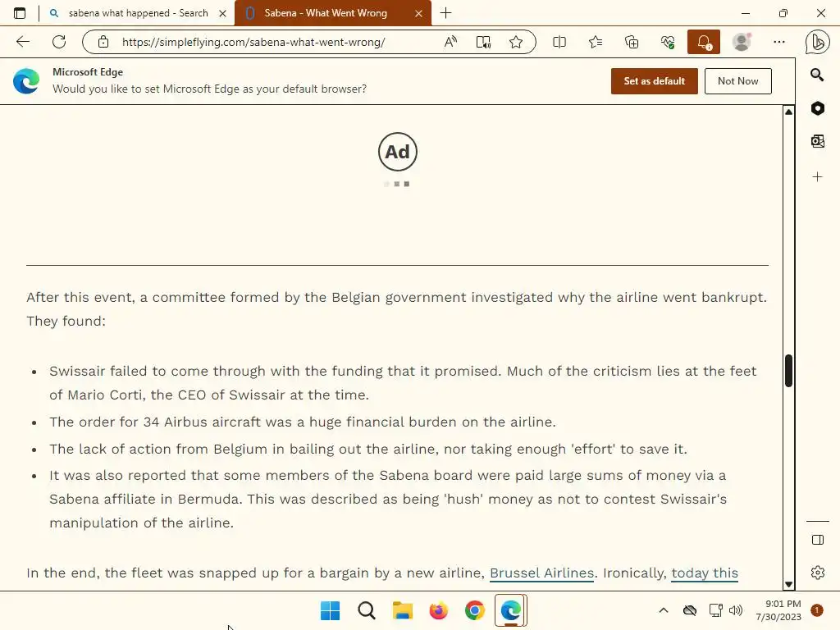Open the clock showing 9:01 PM
This screenshot has width=840, height=630.
[x=778, y=610]
